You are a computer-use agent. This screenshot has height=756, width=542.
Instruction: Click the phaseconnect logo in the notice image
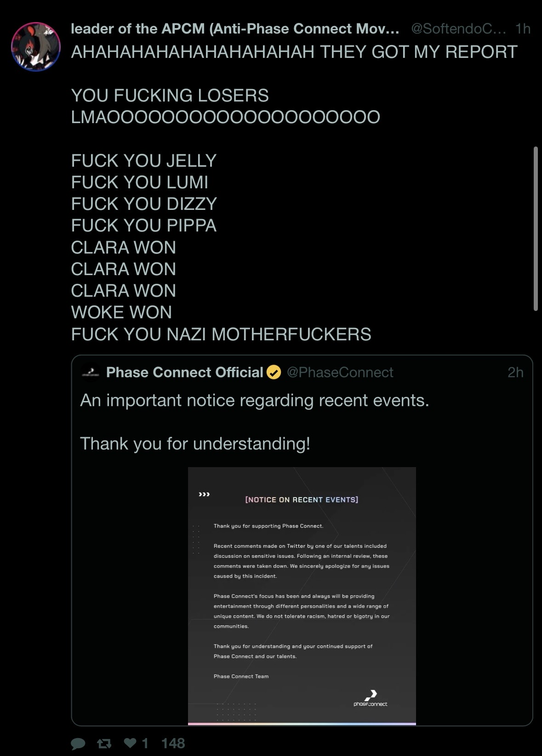pos(371,698)
